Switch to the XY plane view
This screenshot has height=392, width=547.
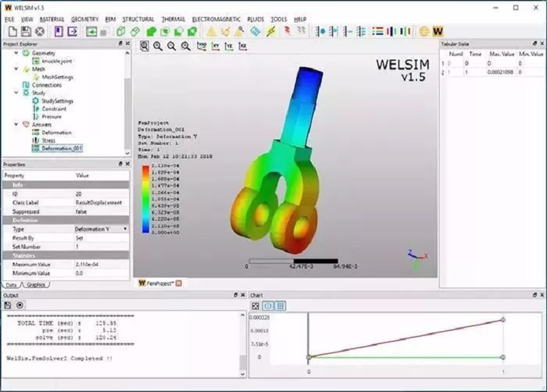point(215,46)
